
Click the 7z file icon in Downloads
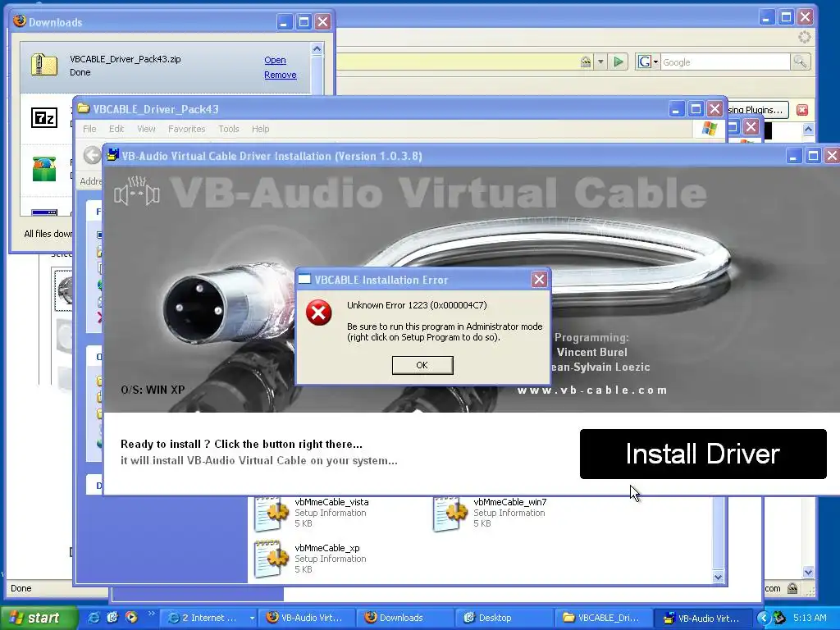pos(44,117)
